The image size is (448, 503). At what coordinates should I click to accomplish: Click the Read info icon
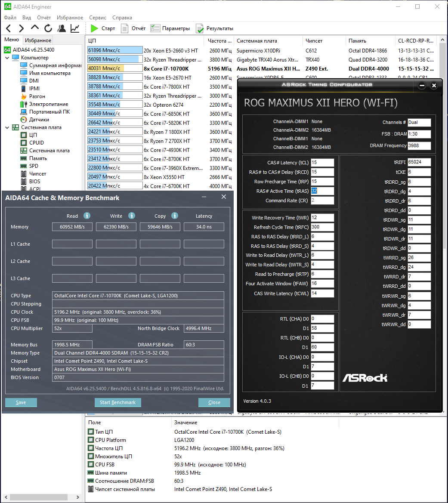pos(87,216)
